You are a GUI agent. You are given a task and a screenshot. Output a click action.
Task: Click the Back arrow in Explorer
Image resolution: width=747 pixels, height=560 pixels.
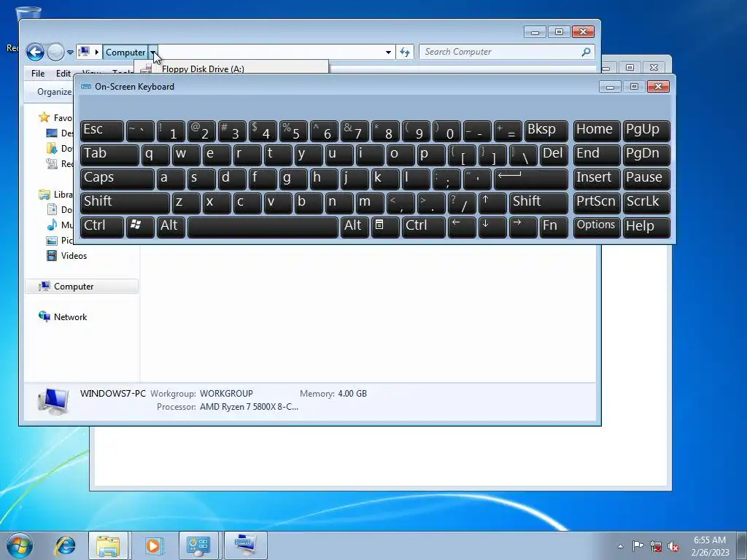coord(35,52)
